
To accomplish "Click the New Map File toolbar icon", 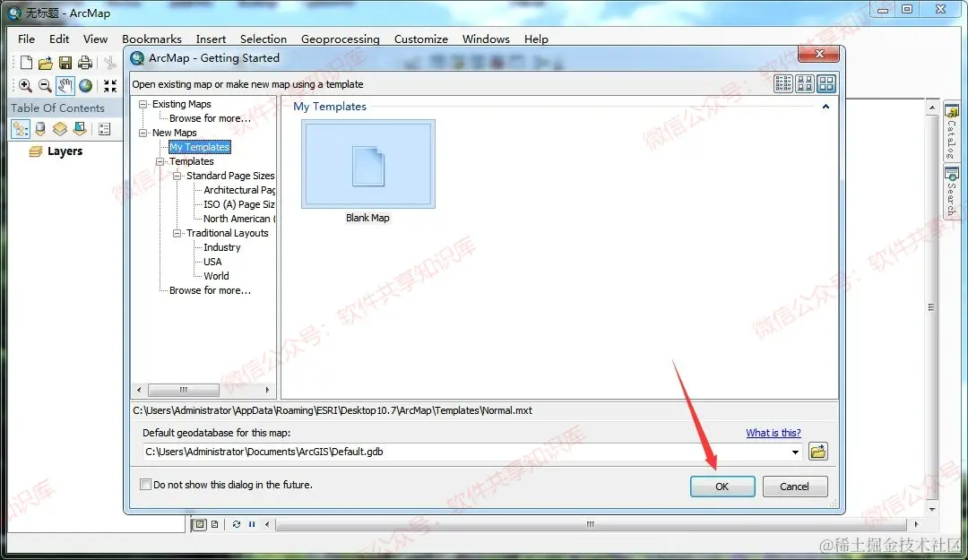I will pos(26,63).
